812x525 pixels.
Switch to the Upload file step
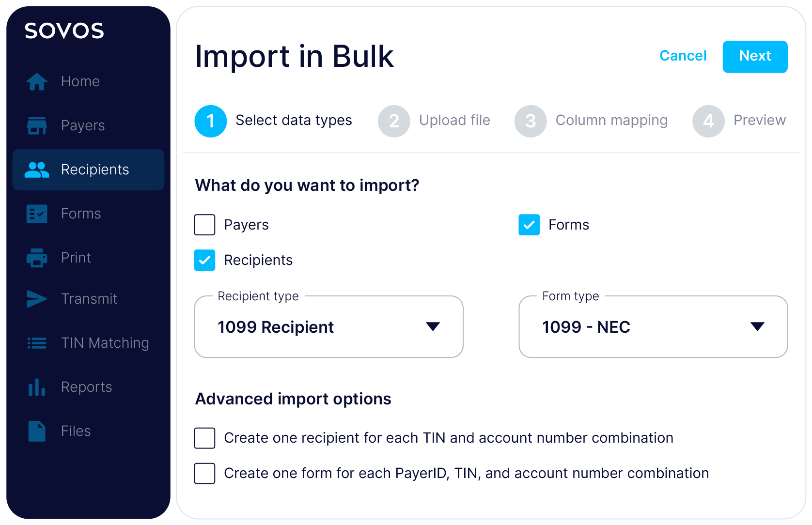coord(394,121)
